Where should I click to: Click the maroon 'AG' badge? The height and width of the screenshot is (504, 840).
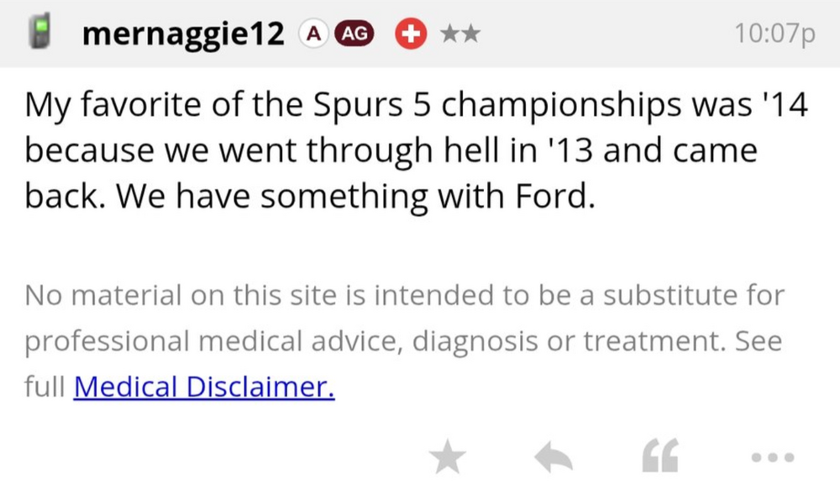pyautogui.click(x=353, y=34)
